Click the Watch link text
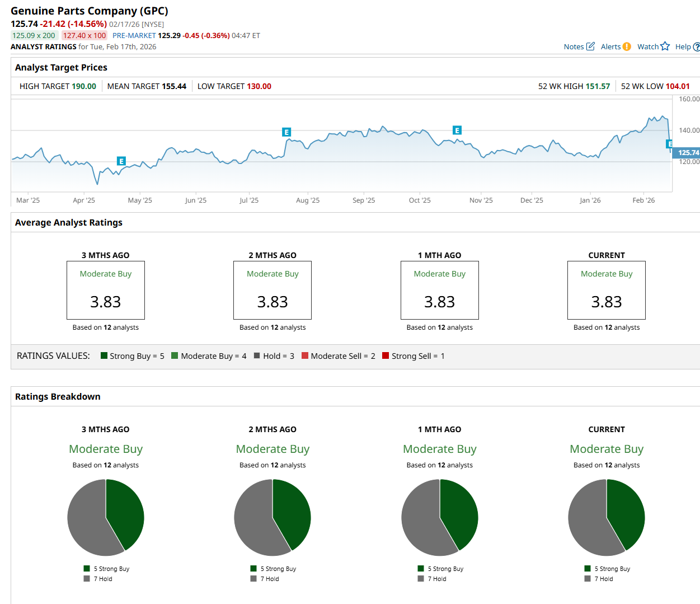The width and height of the screenshot is (700, 604). (648, 47)
